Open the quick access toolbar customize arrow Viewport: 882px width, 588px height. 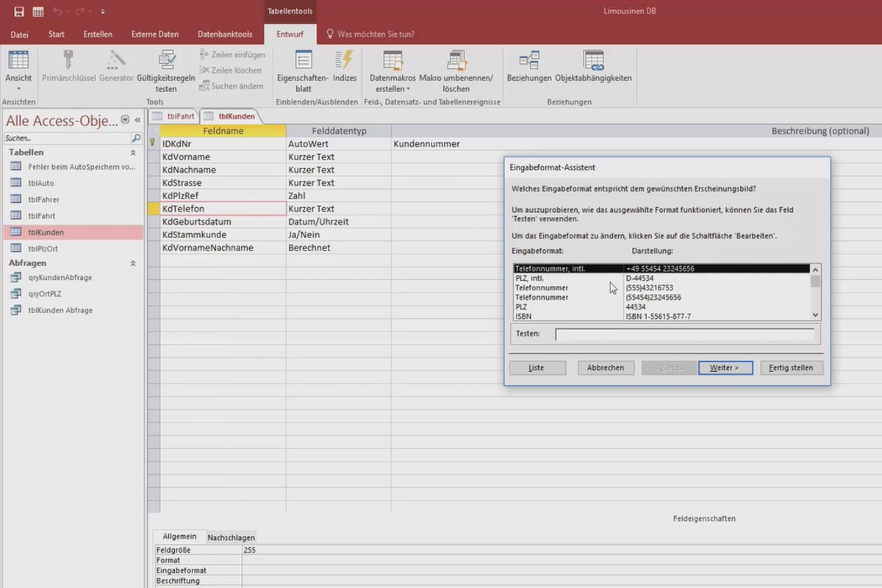[102, 12]
